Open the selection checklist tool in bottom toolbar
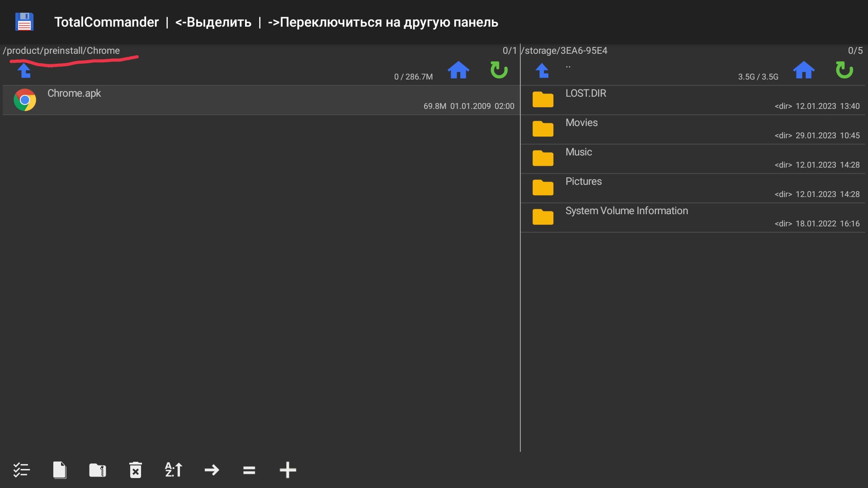Image resolution: width=868 pixels, height=488 pixels. click(21, 470)
